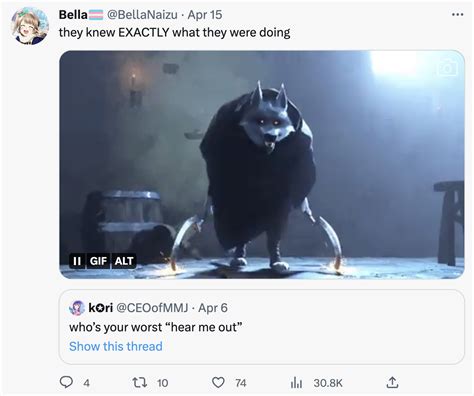This screenshot has width=474, height=396.
Task: Click Show this thread link
Action: (116, 346)
